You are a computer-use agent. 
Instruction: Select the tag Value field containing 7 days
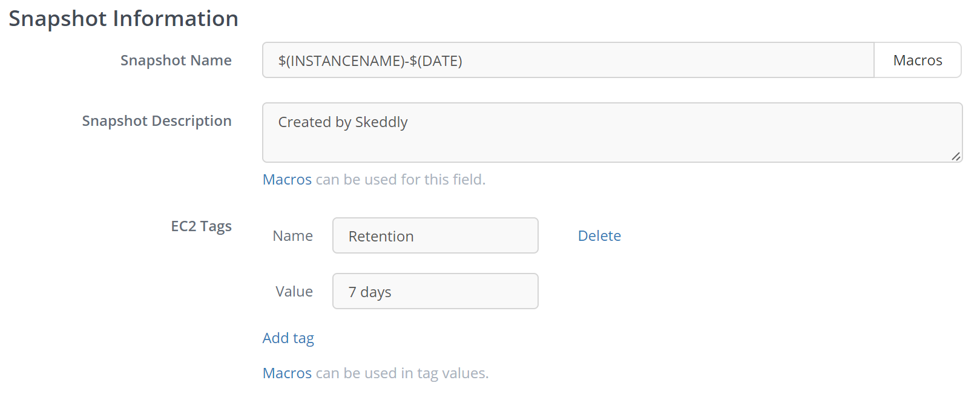(435, 291)
